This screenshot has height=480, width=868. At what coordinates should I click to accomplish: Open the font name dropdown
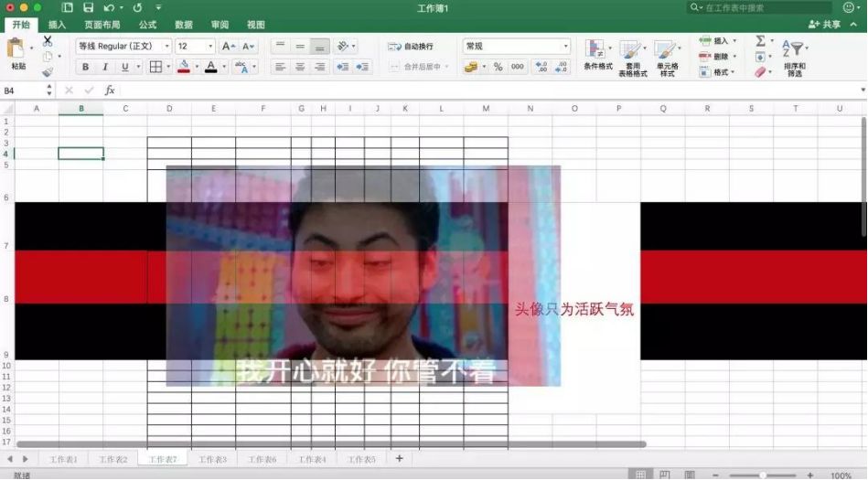(x=166, y=46)
